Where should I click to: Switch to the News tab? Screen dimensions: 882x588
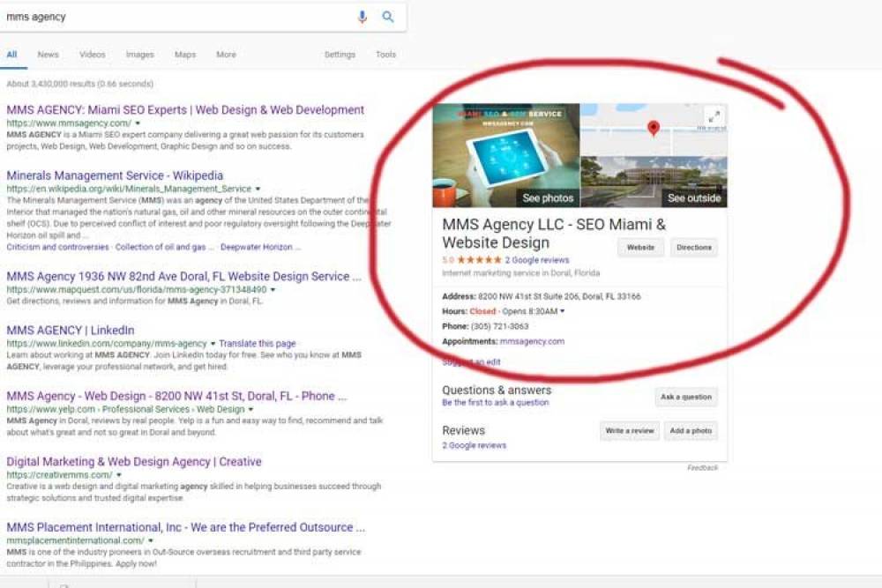coord(48,55)
